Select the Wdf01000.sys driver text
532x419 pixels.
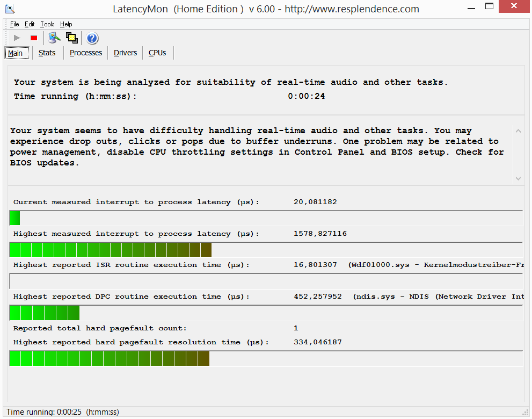[436, 265]
